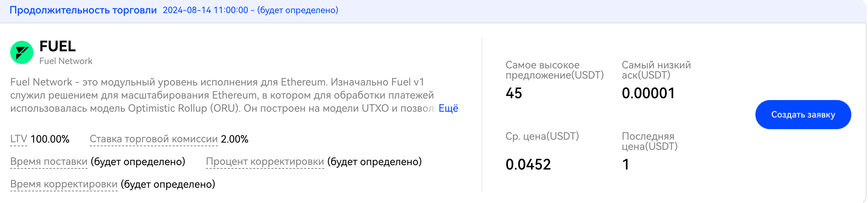Click the Создать заявку button
Screen dimensions: 868x203
tap(803, 115)
